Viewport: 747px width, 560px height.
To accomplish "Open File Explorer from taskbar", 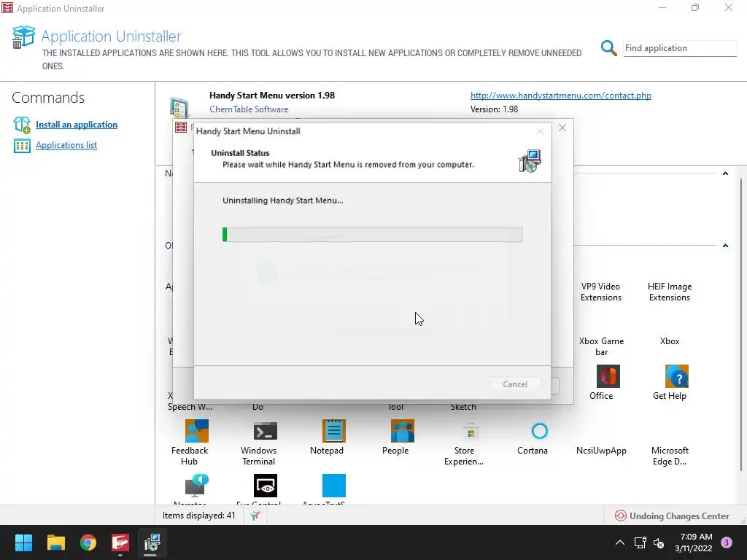I will [x=55, y=542].
